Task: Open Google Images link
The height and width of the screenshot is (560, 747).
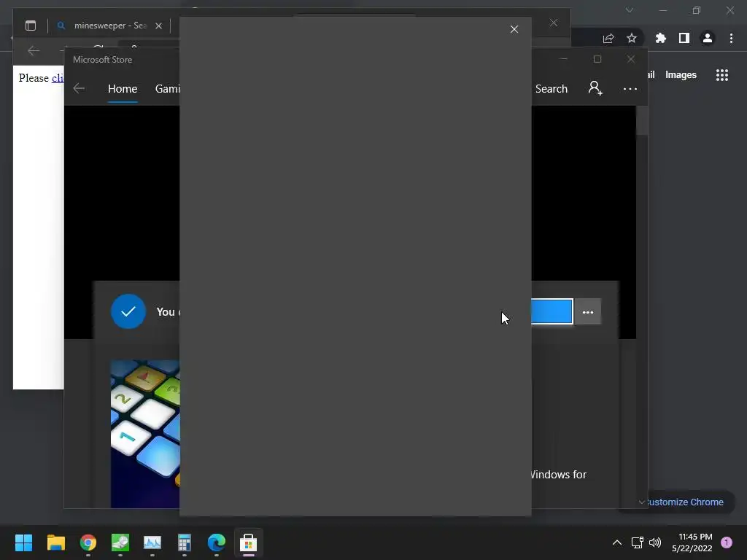Action: pos(681,75)
